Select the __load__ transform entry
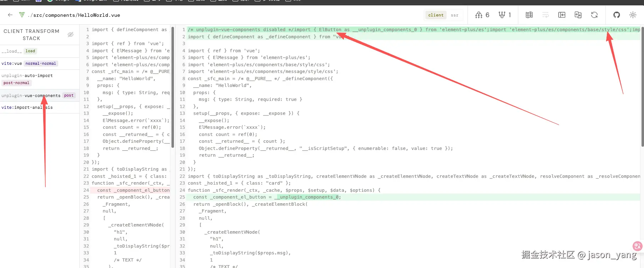This screenshot has height=268, width=644. pyautogui.click(x=39, y=51)
